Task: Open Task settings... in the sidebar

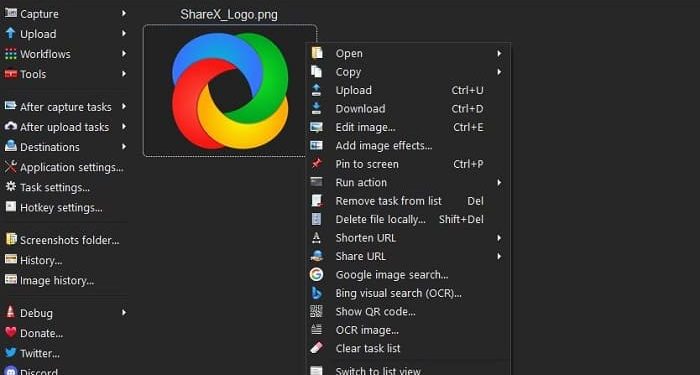Action: [54, 188]
